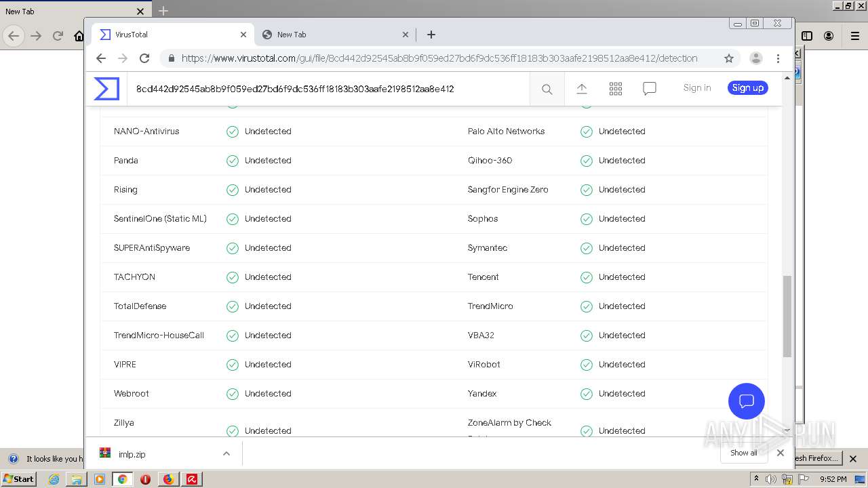Close the Chrome downloads bar

click(x=781, y=453)
